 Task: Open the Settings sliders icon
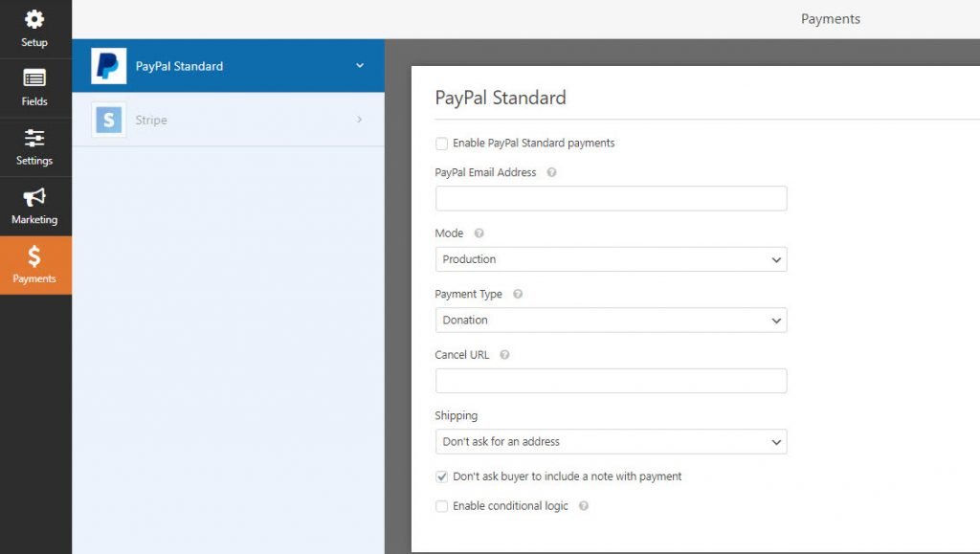click(x=34, y=138)
